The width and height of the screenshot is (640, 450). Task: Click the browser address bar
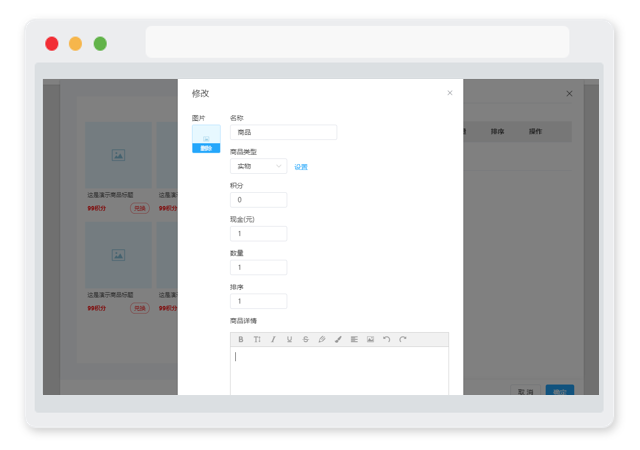point(357,42)
